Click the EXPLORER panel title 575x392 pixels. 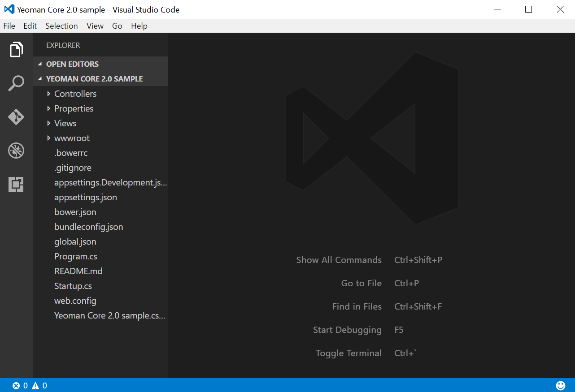coord(63,45)
